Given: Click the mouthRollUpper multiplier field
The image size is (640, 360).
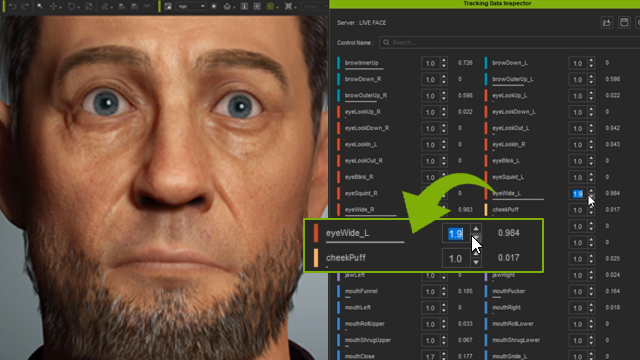Looking at the screenshot, I should (x=430, y=324).
